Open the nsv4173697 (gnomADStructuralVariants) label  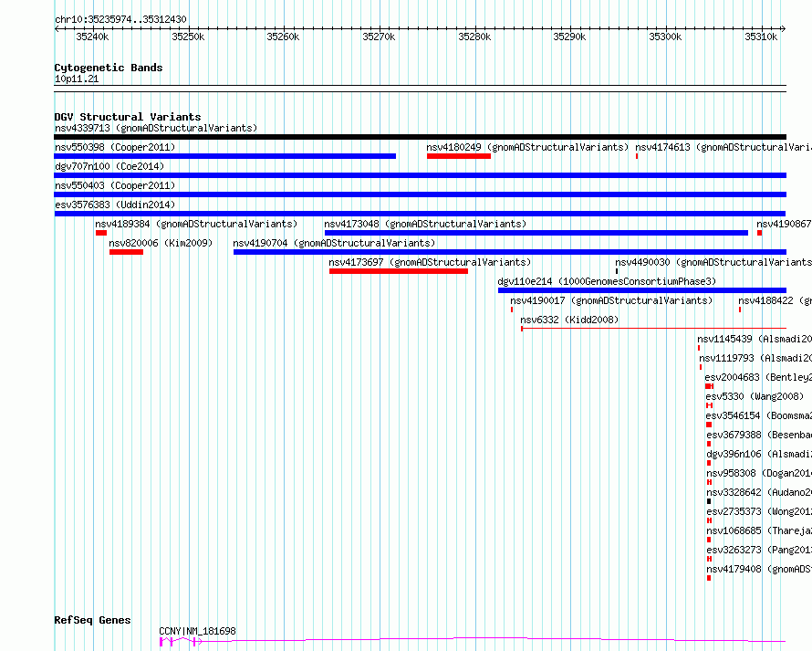[x=430, y=262]
